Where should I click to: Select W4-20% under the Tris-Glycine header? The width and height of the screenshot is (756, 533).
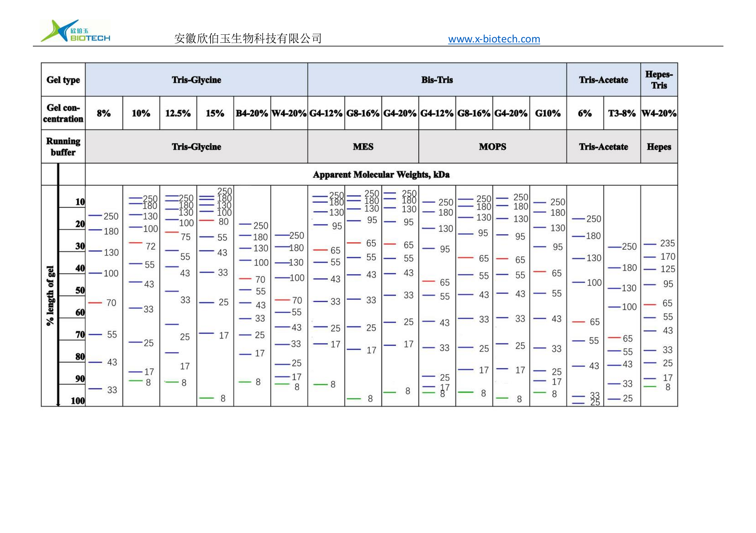coord(289,113)
